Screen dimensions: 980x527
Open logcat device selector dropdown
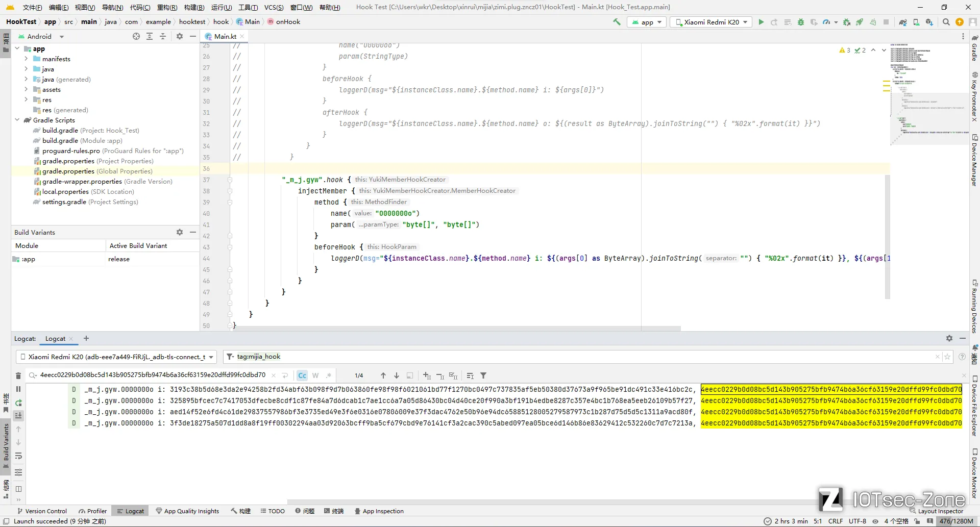pos(116,357)
